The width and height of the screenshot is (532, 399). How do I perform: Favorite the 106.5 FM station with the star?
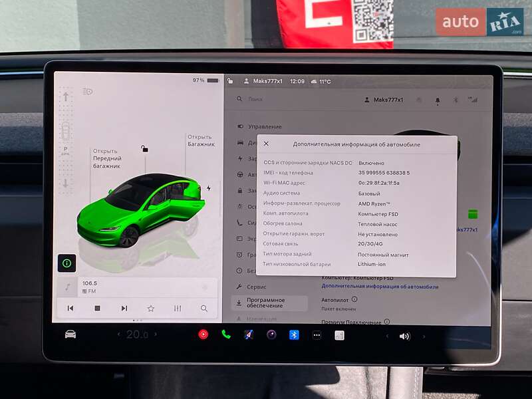coord(150,307)
